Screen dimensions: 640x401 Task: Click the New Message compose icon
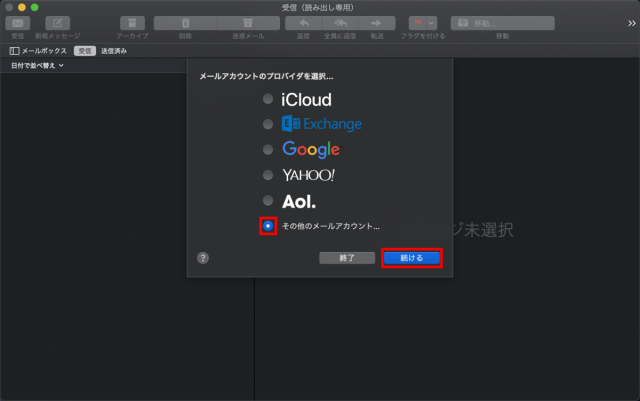(x=58, y=23)
